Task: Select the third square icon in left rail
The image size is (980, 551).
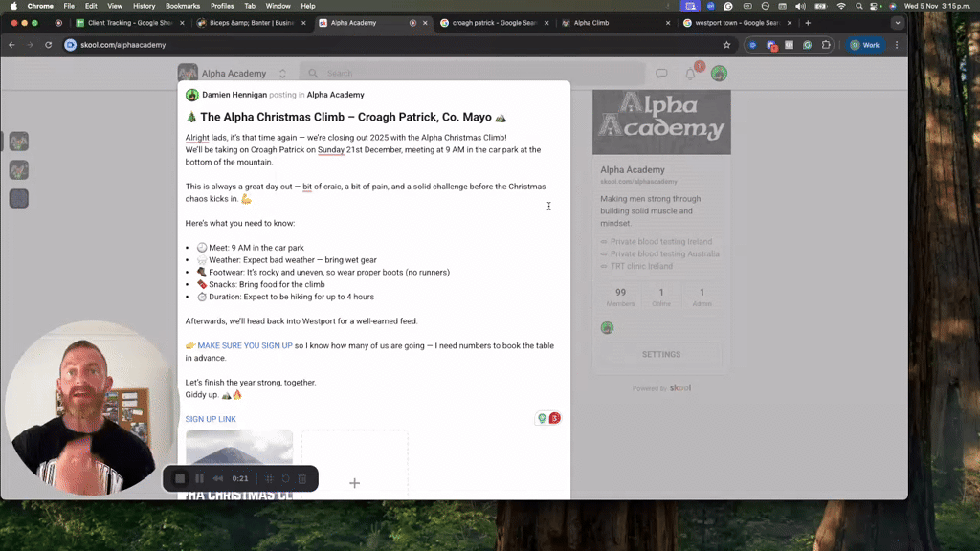Action: (x=19, y=199)
